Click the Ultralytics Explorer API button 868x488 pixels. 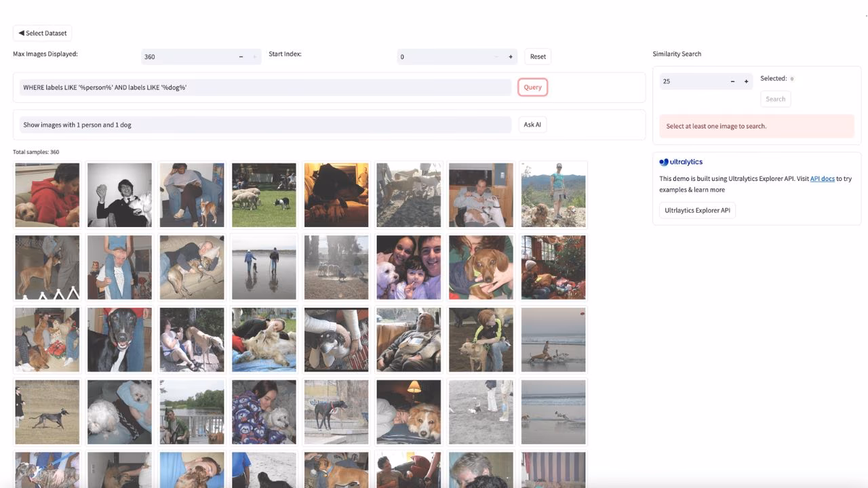[x=697, y=210]
